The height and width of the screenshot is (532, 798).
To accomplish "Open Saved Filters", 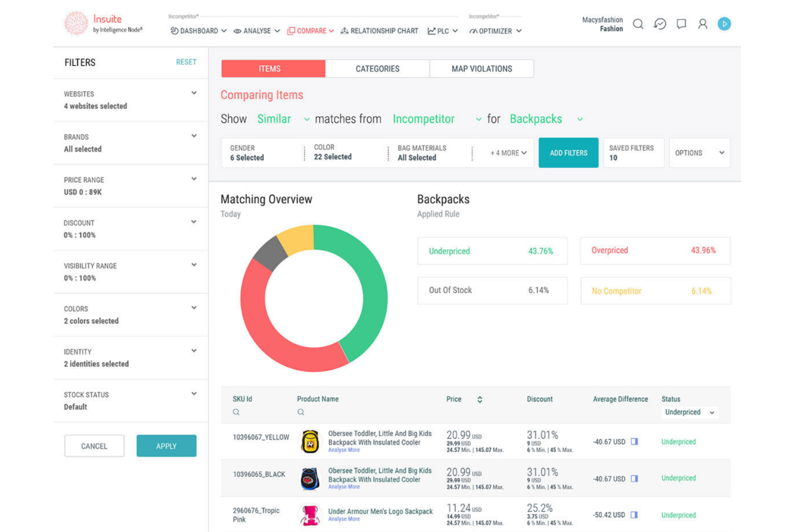I will point(633,153).
